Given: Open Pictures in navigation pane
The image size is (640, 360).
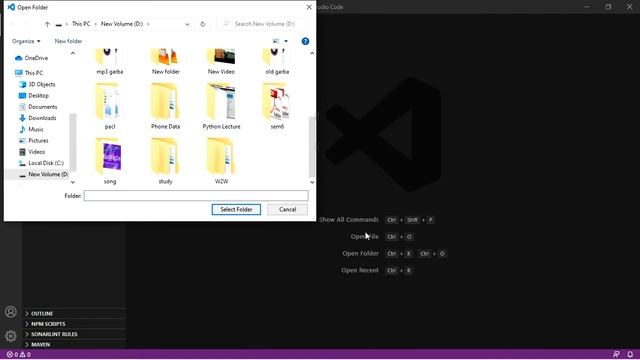Looking at the screenshot, I should pos(38,140).
